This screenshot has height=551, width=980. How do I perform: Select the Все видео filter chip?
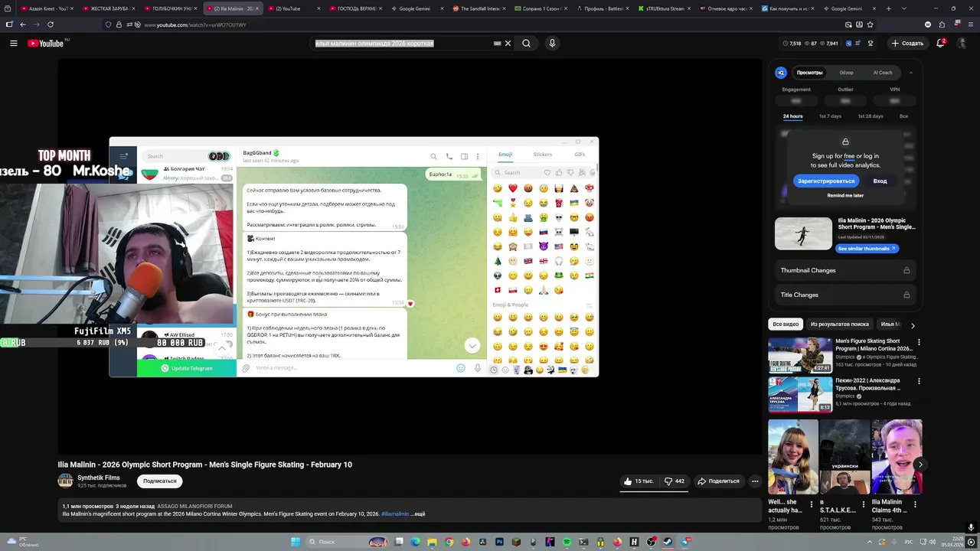pos(786,324)
